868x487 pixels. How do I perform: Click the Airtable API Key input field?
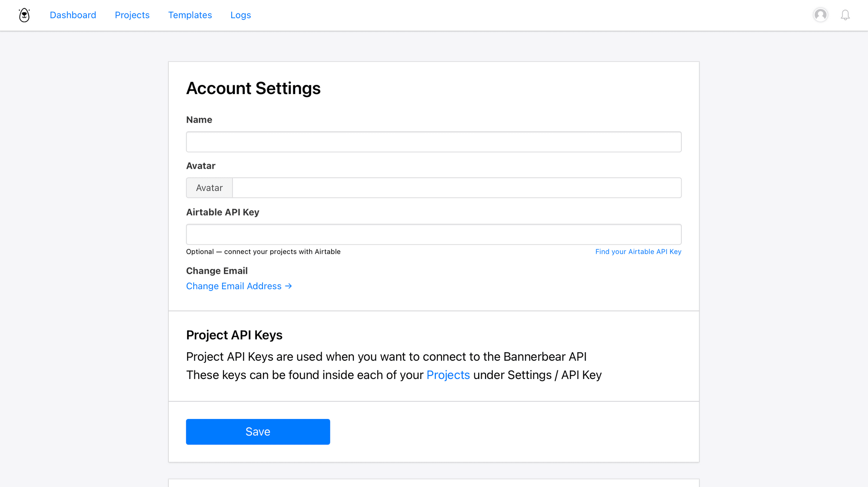coord(434,234)
